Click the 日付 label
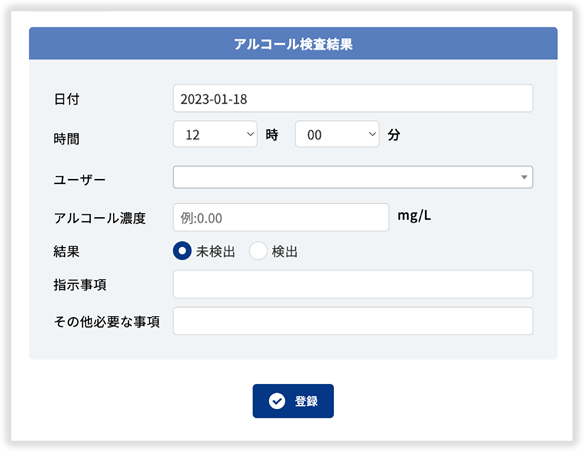584x452 pixels. (x=67, y=99)
